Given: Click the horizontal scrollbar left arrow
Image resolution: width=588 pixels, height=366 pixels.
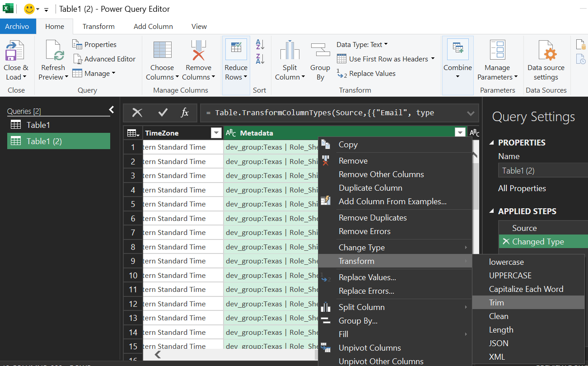Looking at the screenshot, I should [158, 355].
